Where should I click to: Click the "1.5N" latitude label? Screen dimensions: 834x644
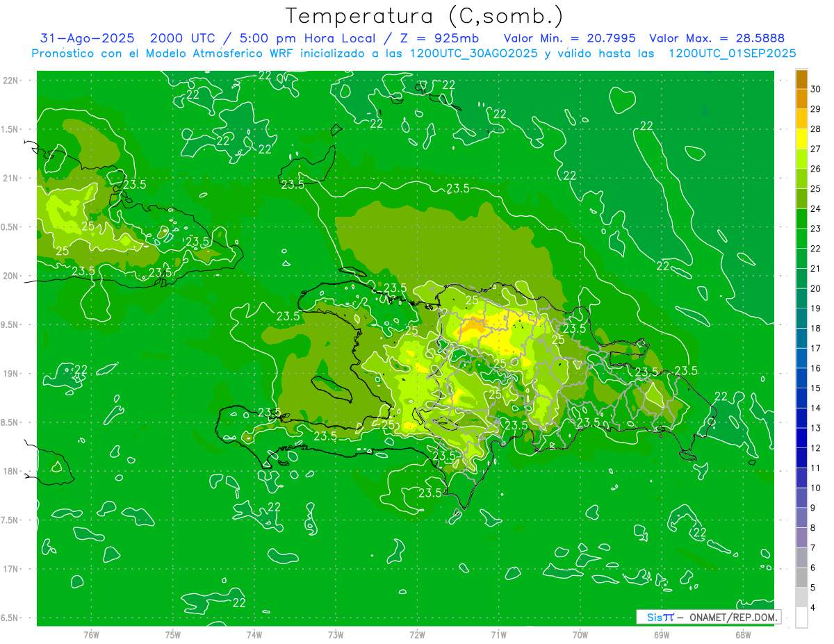[10, 129]
